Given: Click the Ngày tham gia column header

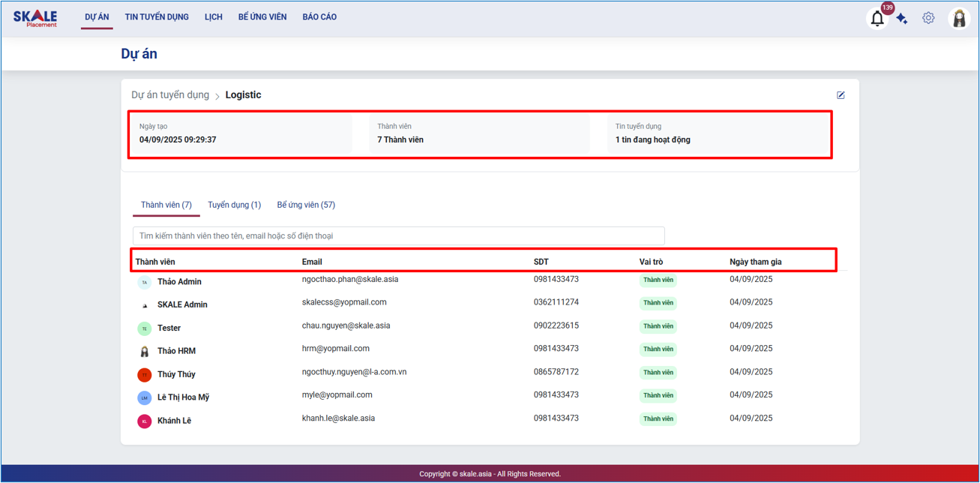Looking at the screenshot, I should 755,262.
